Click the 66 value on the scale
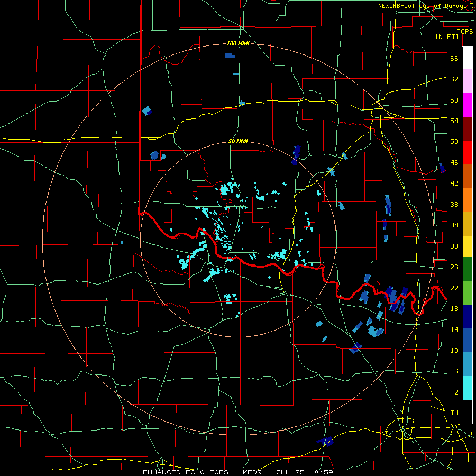This screenshot has width=476, height=476. [x=454, y=58]
